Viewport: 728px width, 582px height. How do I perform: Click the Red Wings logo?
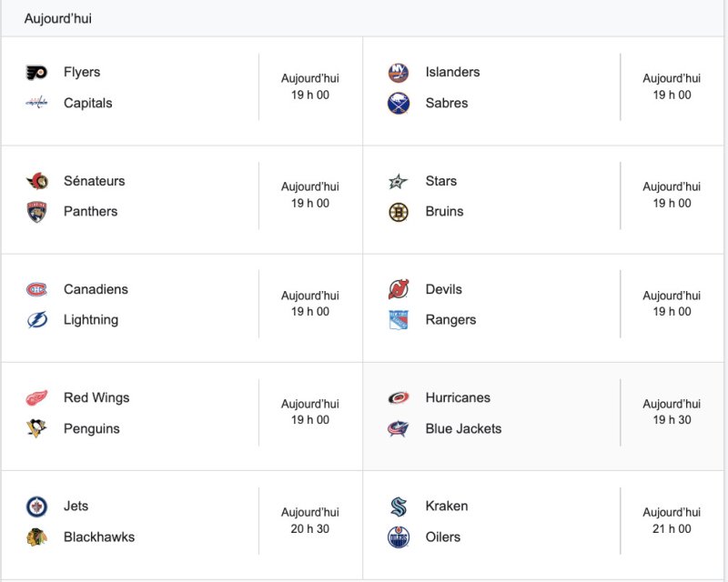(x=36, y=397)
